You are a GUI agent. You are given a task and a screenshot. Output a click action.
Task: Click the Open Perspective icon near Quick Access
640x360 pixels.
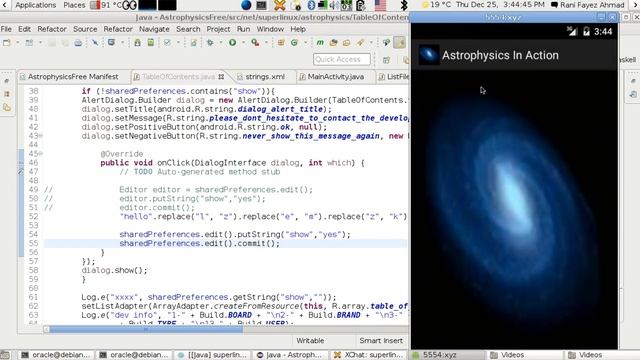coord(386,60)
